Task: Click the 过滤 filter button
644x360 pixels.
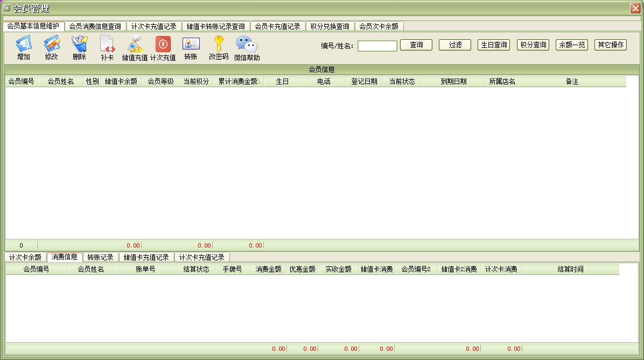Action: 455,45
